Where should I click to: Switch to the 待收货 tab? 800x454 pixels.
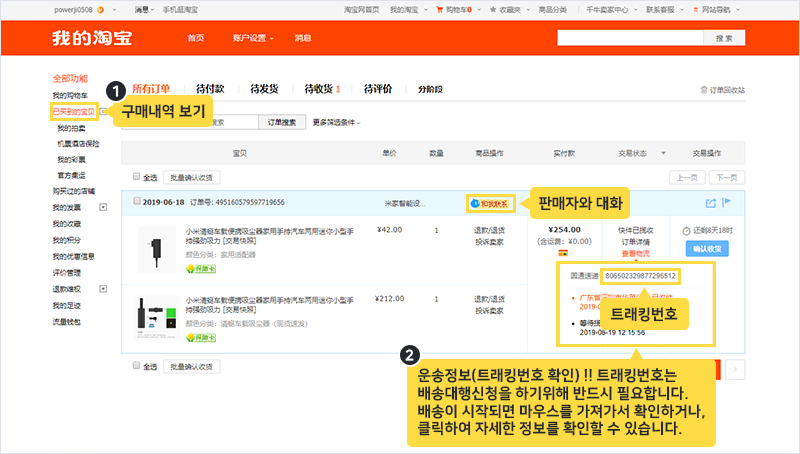[x=322, y=89]
